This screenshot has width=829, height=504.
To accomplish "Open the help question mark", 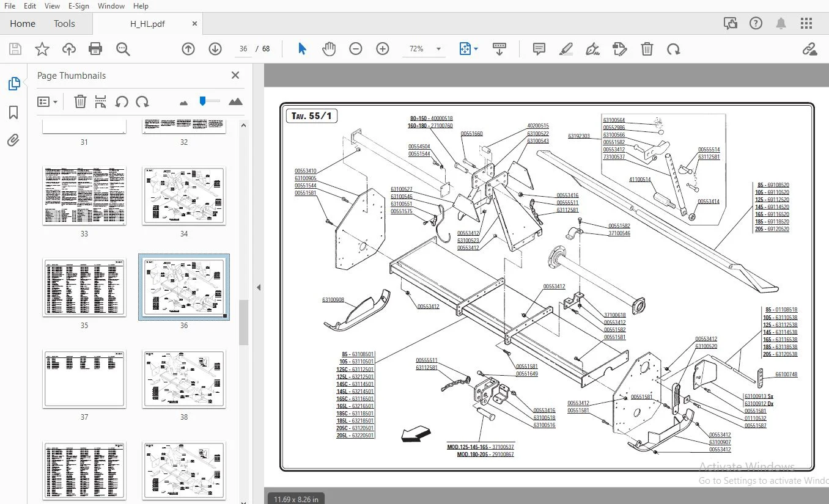I will [756, 24].
